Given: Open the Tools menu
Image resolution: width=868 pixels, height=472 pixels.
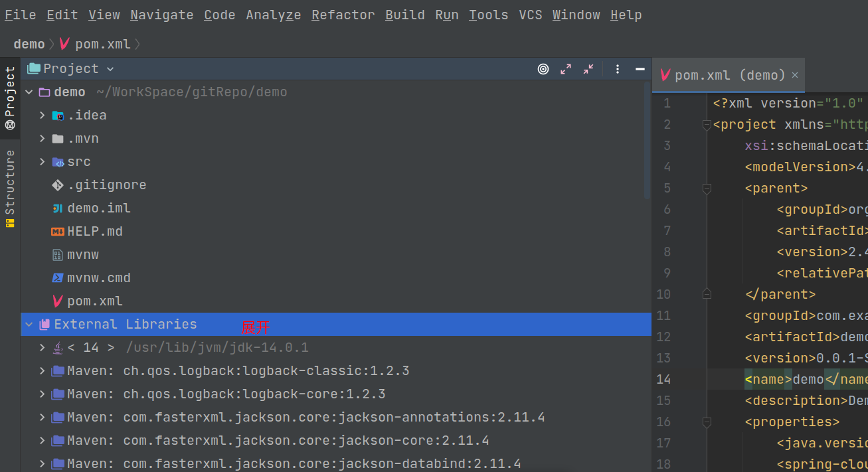Looking at the screenshot, I should pyautogui.click(x=488, y=15).
